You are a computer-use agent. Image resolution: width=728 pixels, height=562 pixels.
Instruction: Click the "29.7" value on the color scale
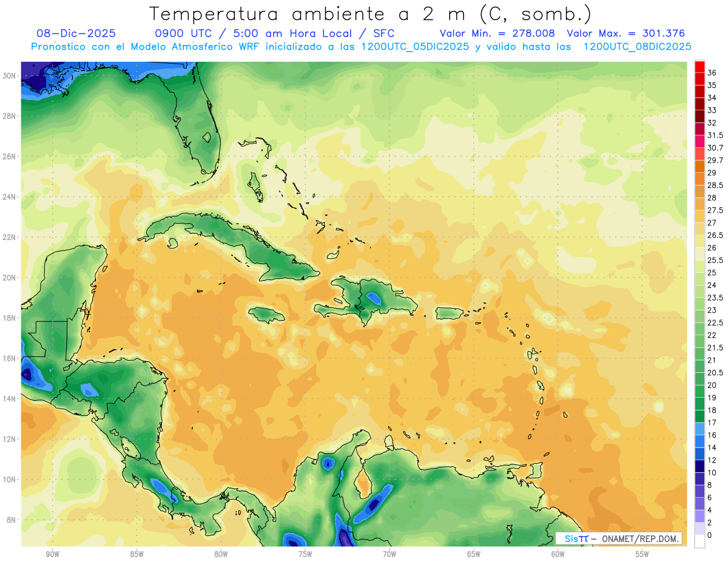click(x=715, y=160)
